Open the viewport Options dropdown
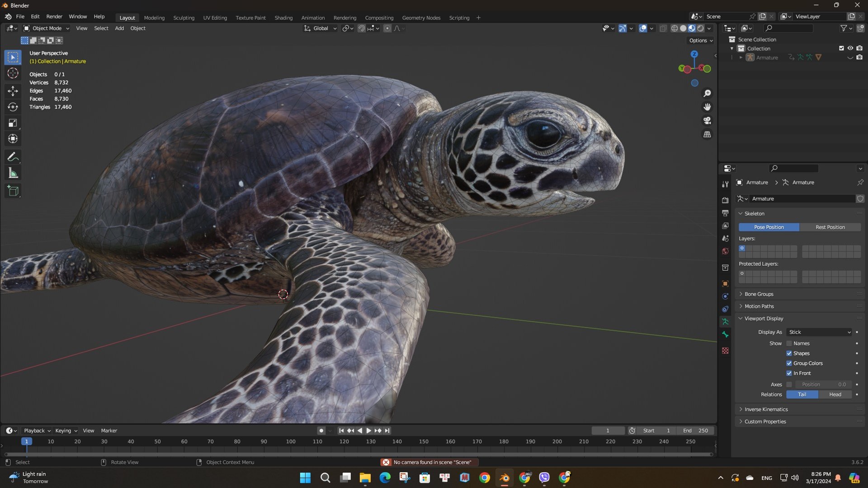 701,40
